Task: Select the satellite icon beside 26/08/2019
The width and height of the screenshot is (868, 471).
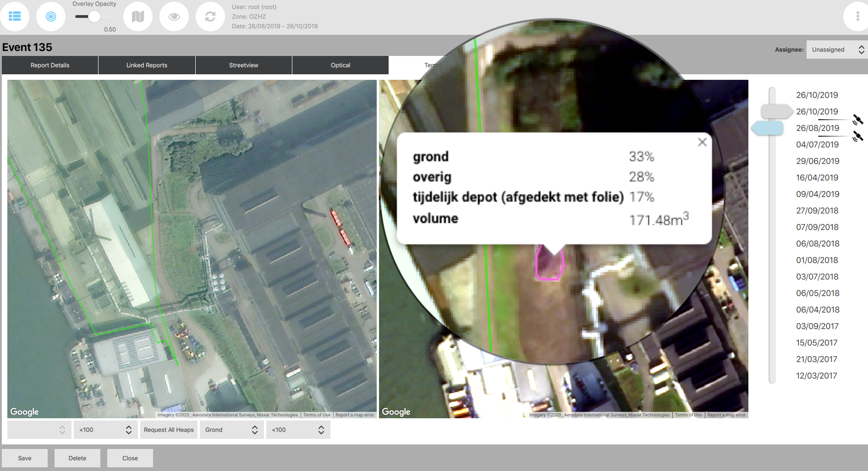Action: point(858,120)
